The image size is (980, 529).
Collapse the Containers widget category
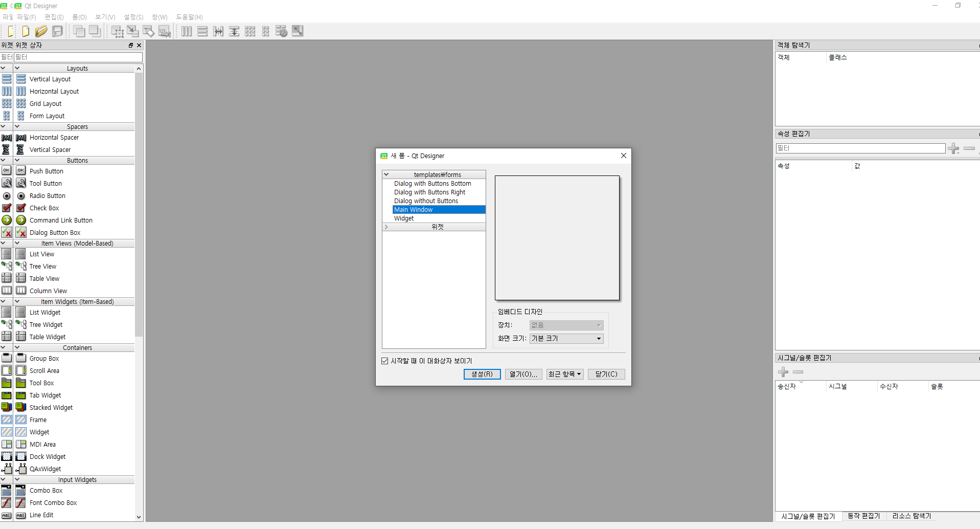[17, 347]
